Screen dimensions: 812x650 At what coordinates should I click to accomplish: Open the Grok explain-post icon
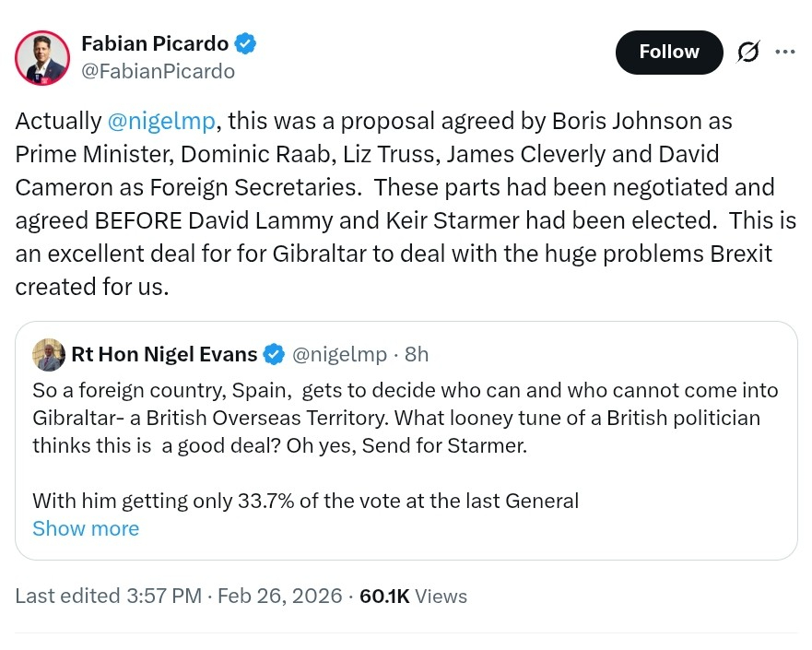coord(748,53)
